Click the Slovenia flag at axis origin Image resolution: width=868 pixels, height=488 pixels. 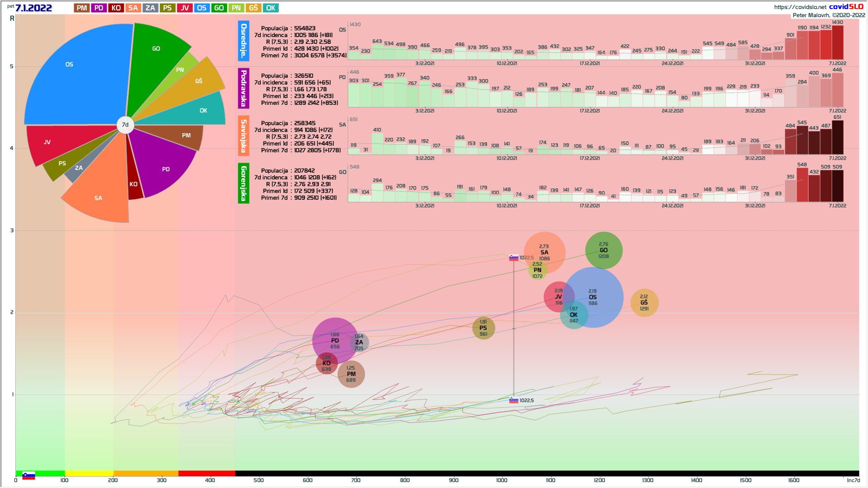pyautogui.click(x=28, y=476)
